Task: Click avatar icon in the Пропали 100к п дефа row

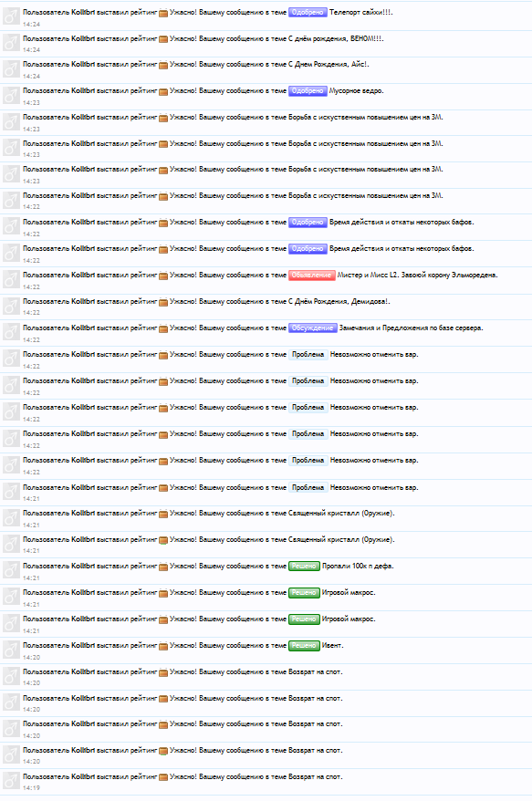Action: (x=11, y=570)
